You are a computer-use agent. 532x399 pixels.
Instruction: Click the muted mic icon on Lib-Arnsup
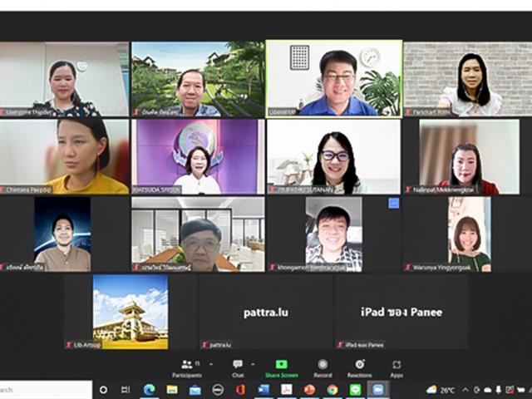69,345
